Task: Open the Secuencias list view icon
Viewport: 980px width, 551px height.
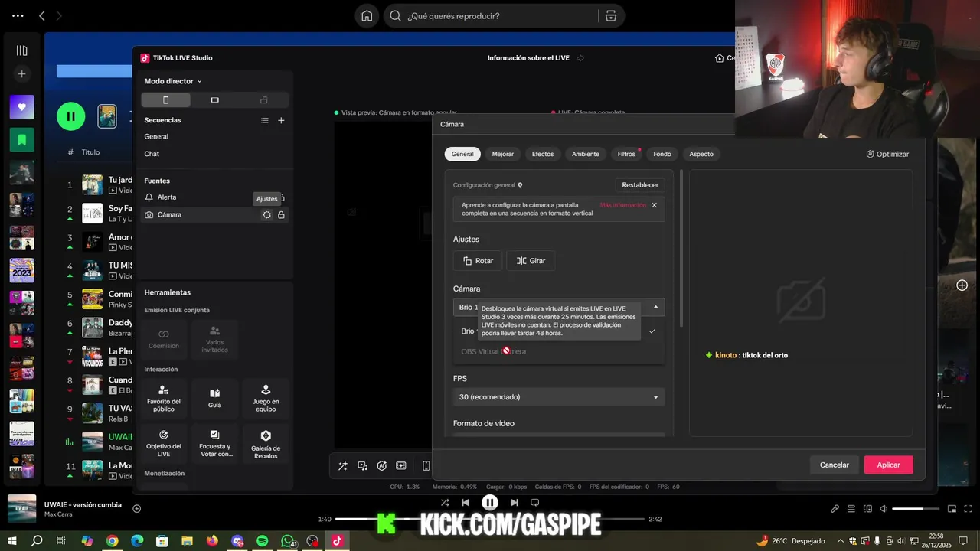Action: [x=265, y=120]
